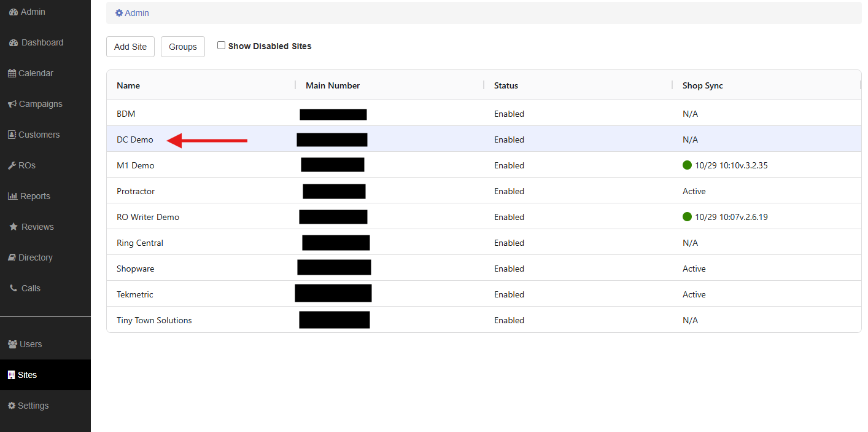This screenshot has width=868, height=432.
Task: Select the Tekmetric site name
Action: [135, 294]
